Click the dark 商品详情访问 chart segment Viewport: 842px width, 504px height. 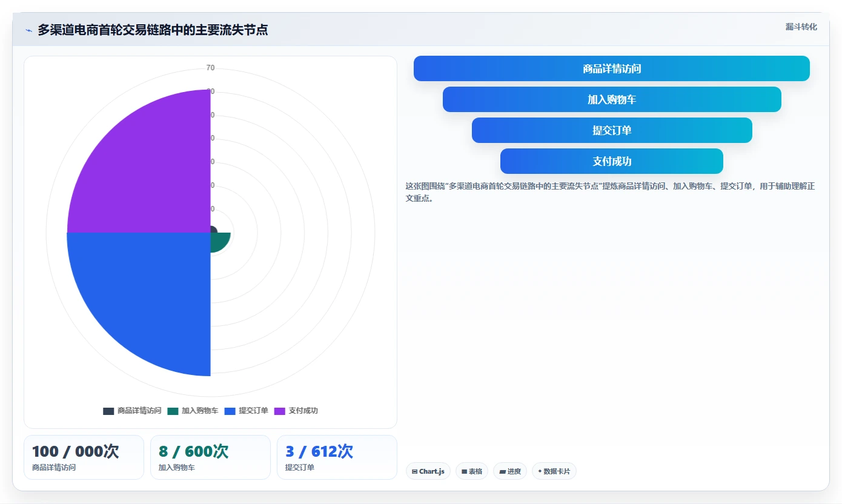point(213,230)
